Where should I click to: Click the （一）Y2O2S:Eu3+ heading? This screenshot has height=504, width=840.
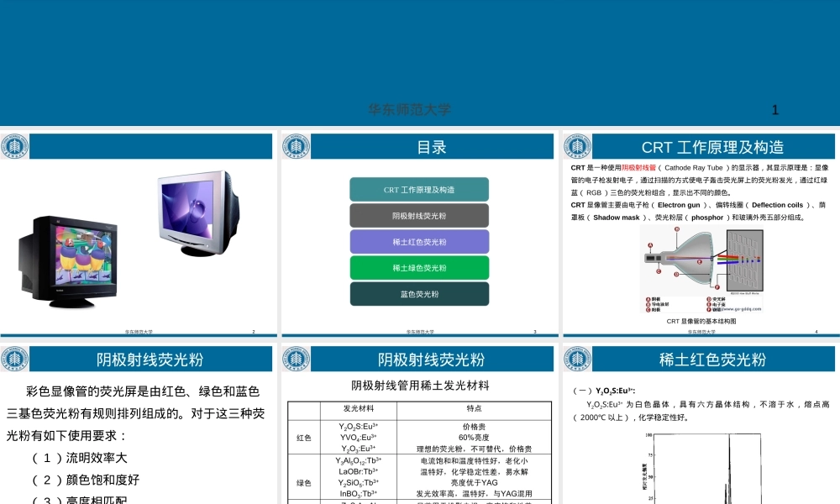(604, 391)
